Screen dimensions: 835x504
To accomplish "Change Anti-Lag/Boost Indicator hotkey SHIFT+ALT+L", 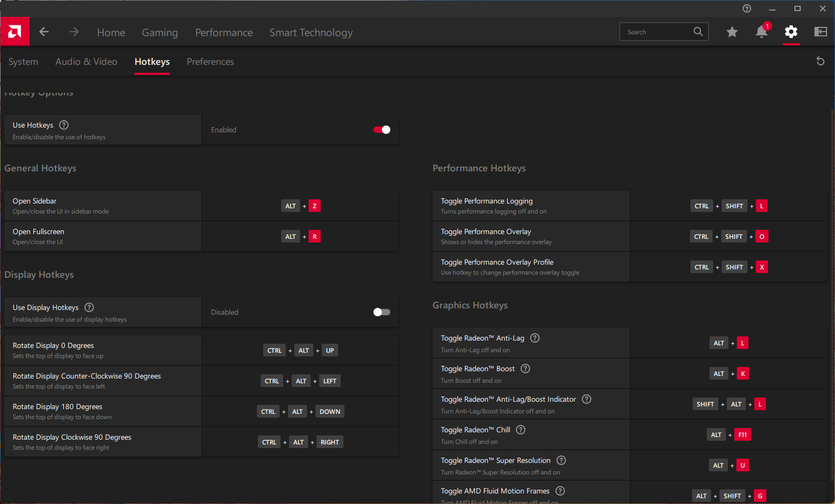I will 729,404.
